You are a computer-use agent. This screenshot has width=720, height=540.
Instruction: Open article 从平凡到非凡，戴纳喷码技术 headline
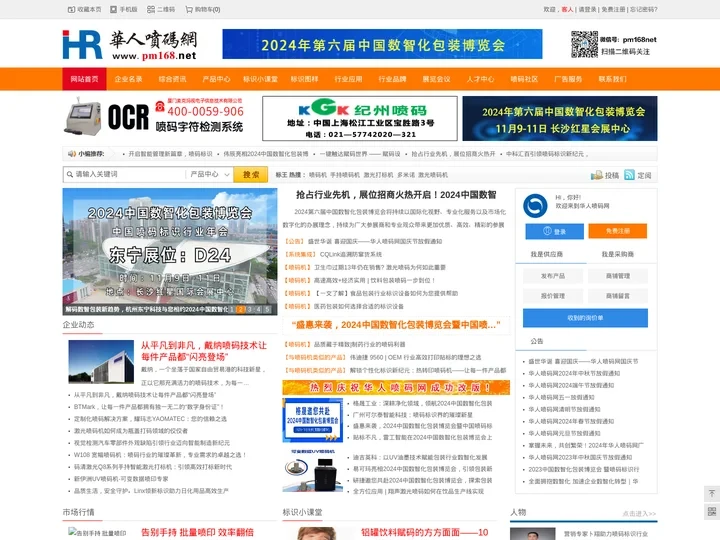click(x=203, y=351)
